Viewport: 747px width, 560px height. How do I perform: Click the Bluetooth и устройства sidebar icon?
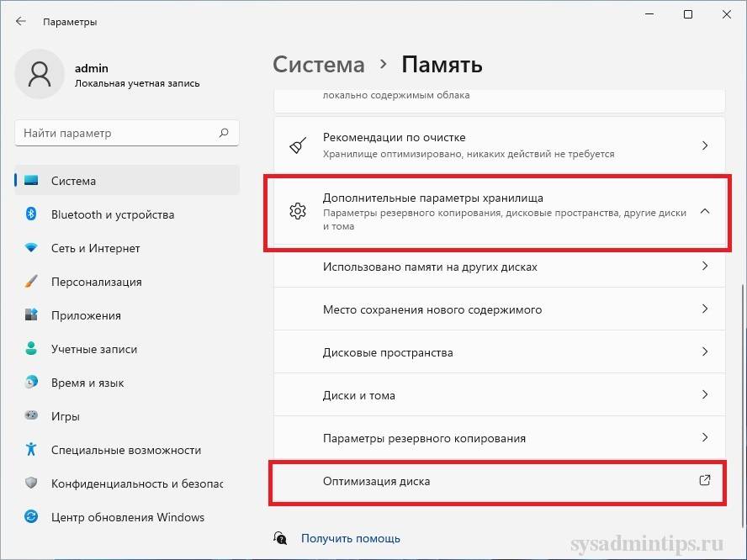point(31,214)
